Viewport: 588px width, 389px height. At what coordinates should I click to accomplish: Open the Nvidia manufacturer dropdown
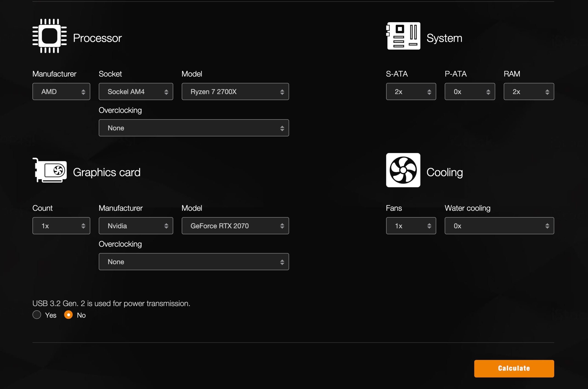[136, 226]
